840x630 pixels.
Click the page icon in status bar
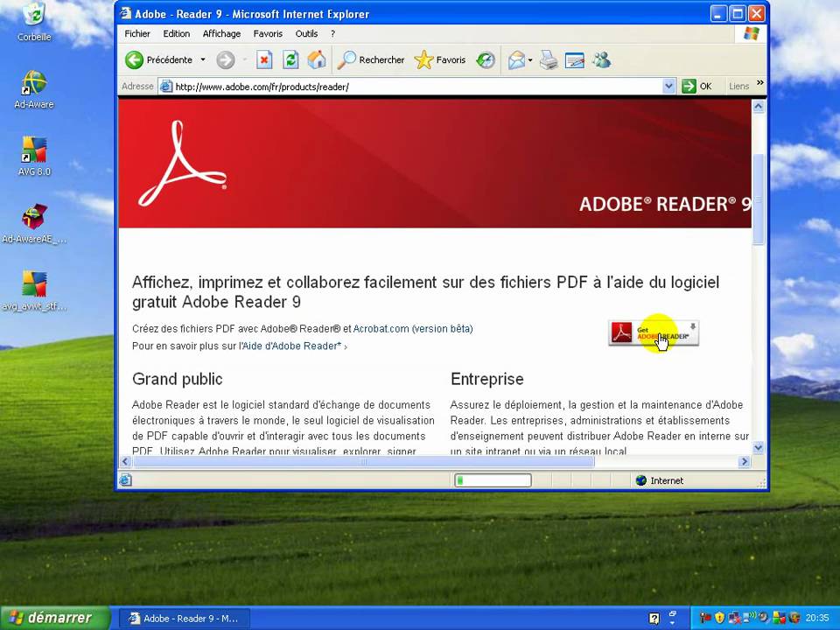[125, 480]
